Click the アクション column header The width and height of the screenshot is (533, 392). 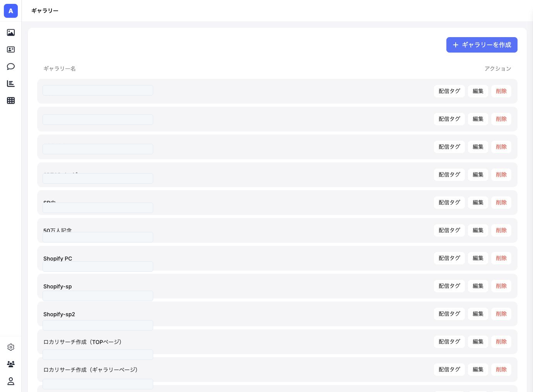[498, 68]
